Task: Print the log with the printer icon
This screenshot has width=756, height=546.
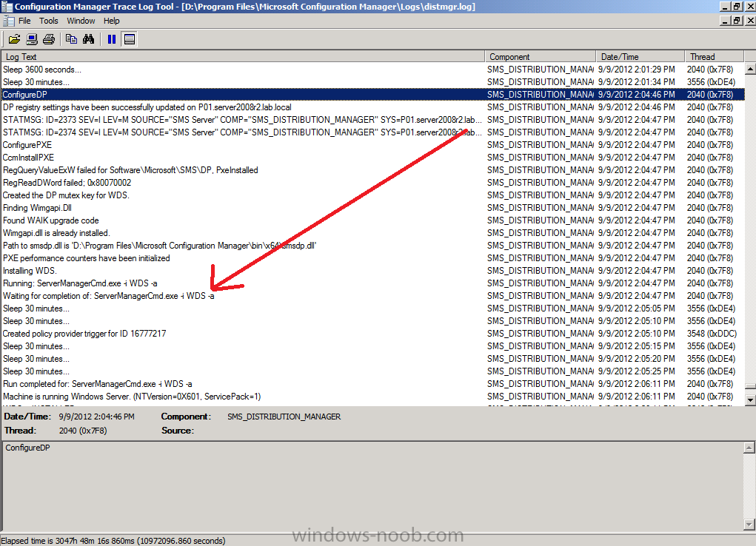Action: point(49,39)
